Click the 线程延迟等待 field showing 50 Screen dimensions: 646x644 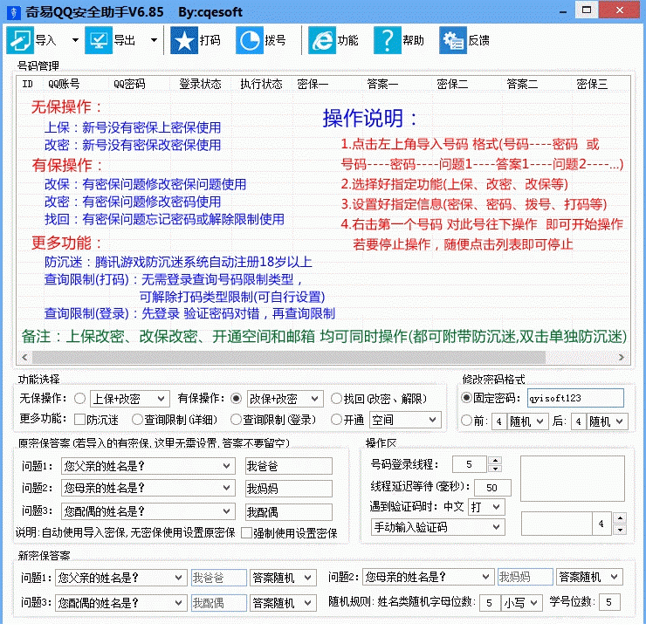[492, 488]
